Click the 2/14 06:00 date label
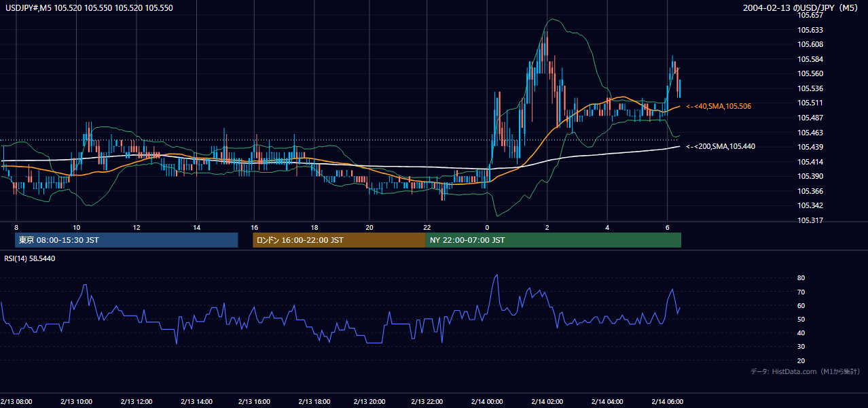The height and width of the screenshot is (408, 868). click(667, 401)
